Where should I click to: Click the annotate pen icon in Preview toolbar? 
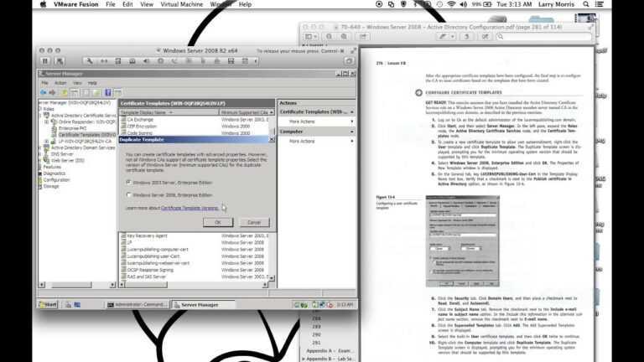[x=443, y=37]
